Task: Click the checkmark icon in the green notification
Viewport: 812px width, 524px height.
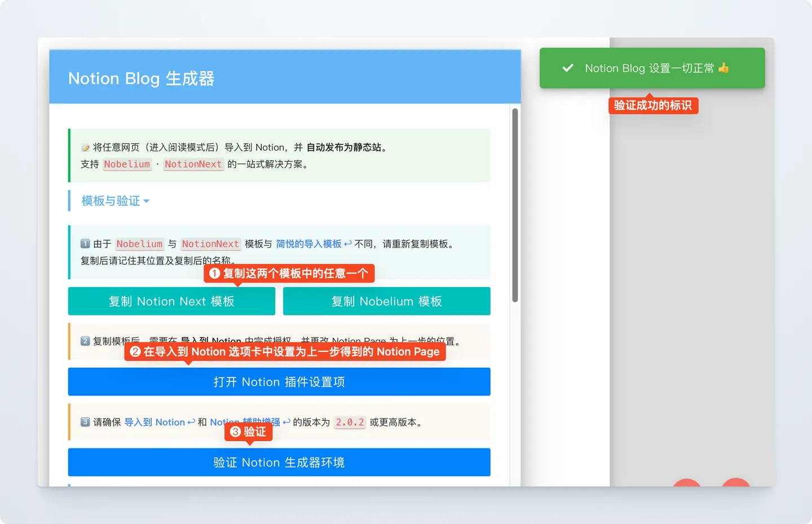Action: (568, 68)
